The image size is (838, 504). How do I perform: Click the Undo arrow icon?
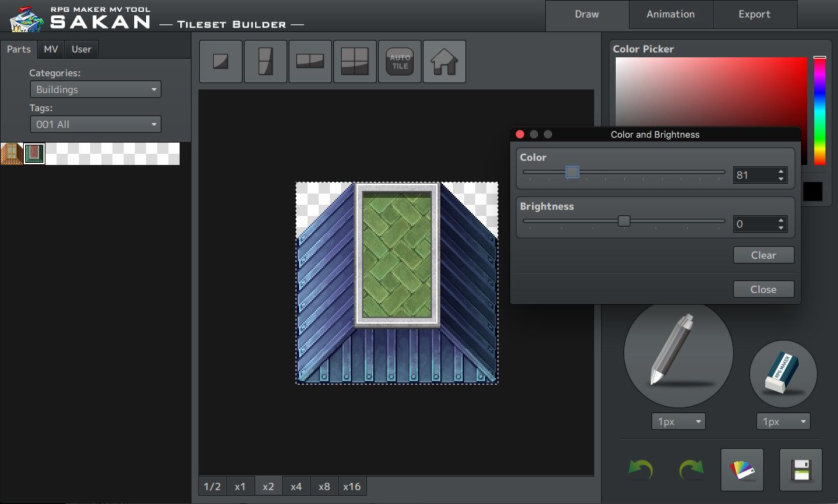640,470
